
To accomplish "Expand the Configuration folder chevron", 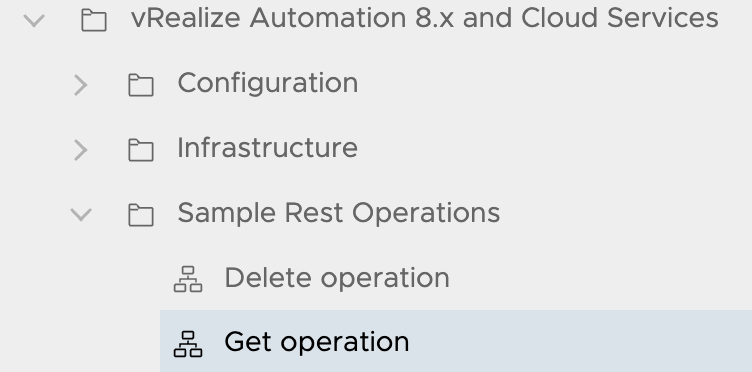I will tap(81, 85).
